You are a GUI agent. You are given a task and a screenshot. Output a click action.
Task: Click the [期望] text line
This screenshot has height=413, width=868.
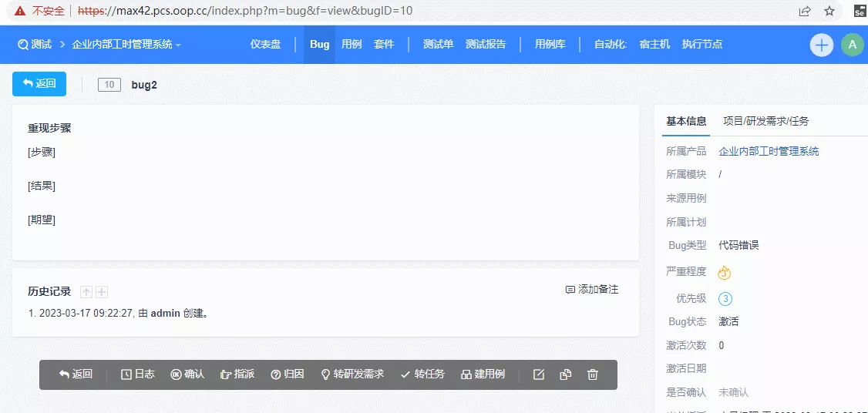[x=42, y=220]
